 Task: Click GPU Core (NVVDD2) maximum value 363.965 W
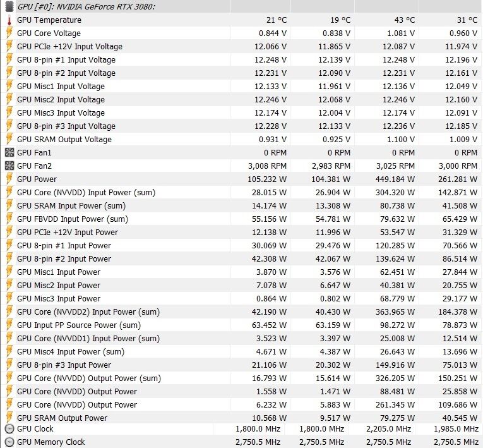tap(395, 312)
